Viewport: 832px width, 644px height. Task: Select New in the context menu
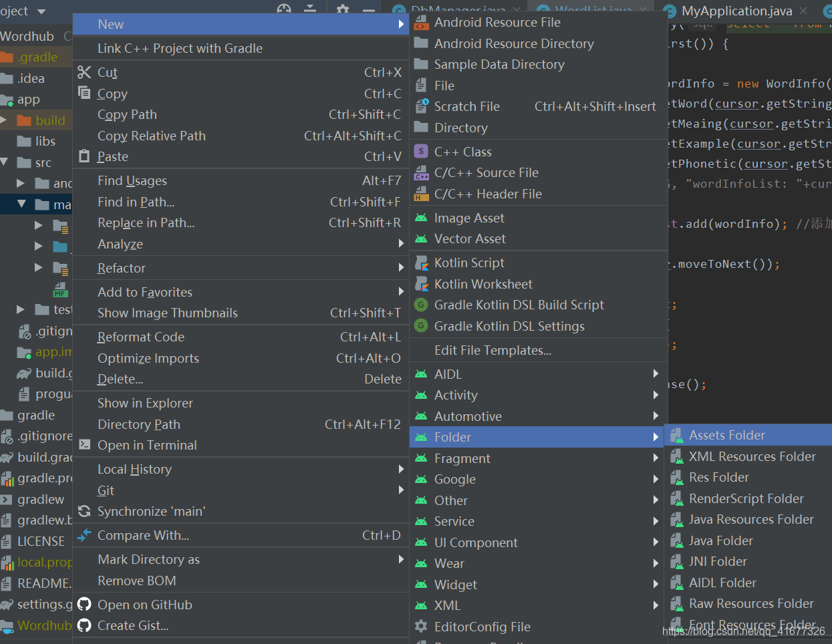coord(241,24)
